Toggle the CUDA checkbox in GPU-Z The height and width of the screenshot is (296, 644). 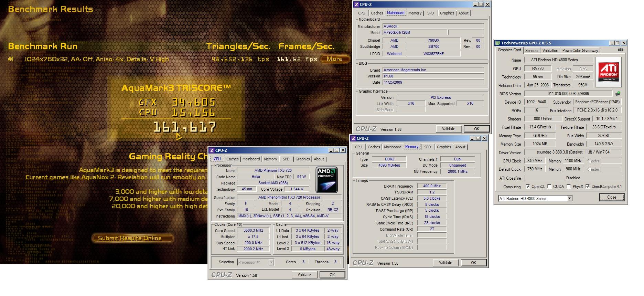549,187
